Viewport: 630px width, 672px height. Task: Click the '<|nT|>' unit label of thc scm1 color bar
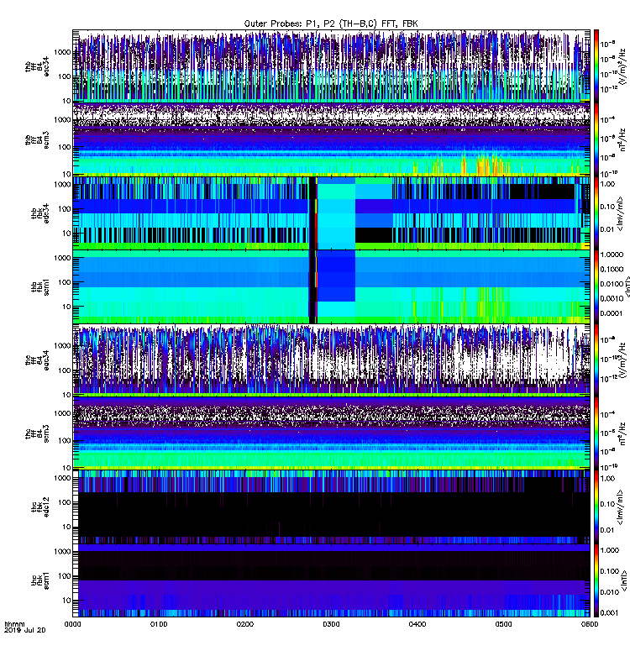625,580
